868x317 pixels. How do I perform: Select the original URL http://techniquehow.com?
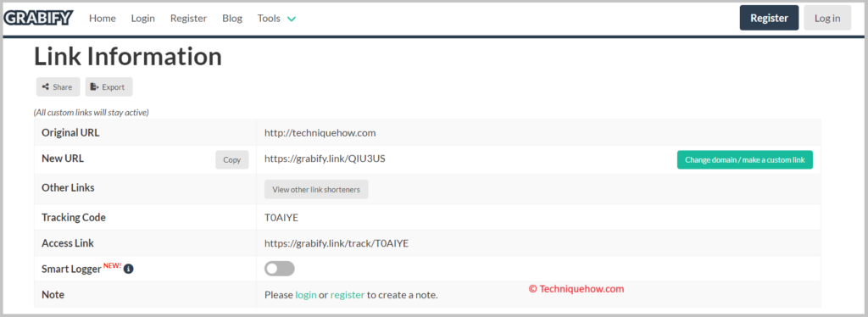pos(320,133)
